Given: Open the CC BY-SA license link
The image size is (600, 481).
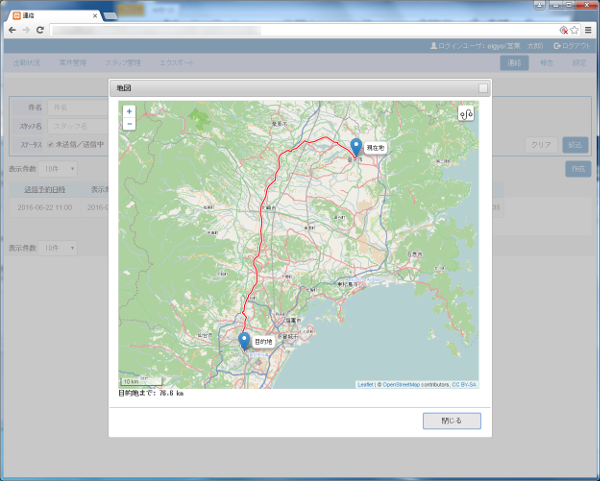Looking at the screenshot, I should click(x=464, y=384).
